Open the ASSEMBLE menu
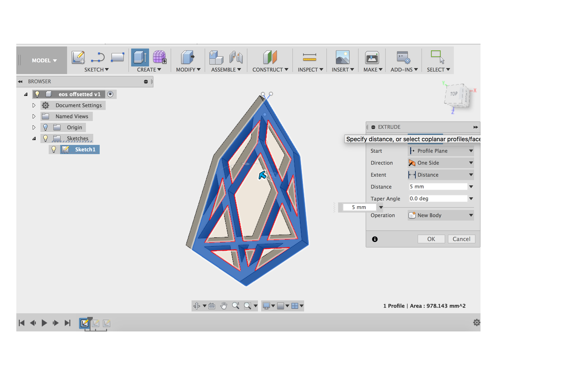This screenshot has width=588, height=368. (x=226, y=70)
